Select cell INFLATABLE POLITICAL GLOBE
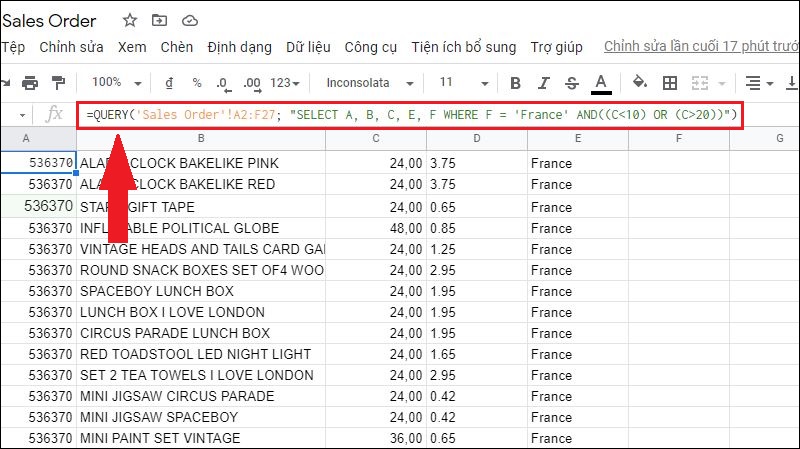The width and height of the screenshot is (800, 449). (201, 228)
